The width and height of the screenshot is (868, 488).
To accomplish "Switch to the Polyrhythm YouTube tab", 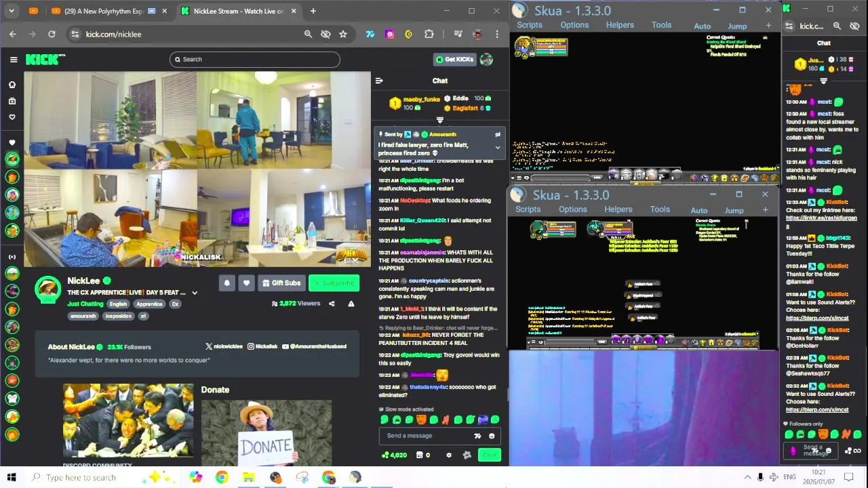I will pos(107,11).
